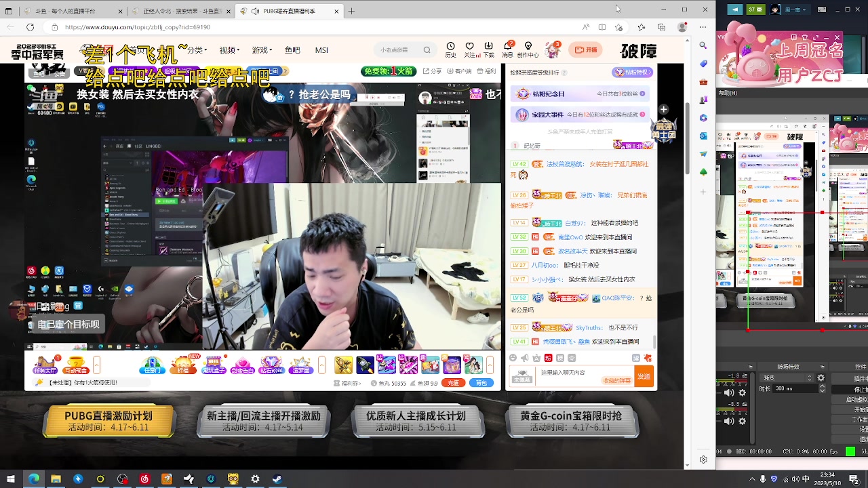Click the sidebar settings gear at bottom
This screenshot has height=488, width=868.
coord(703,460)
